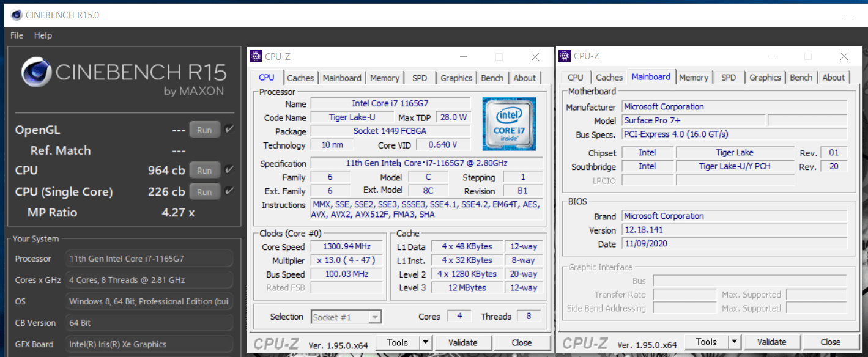
Task: Click the Level 3 cache value 12 MBytes
Action: point(467,288)
